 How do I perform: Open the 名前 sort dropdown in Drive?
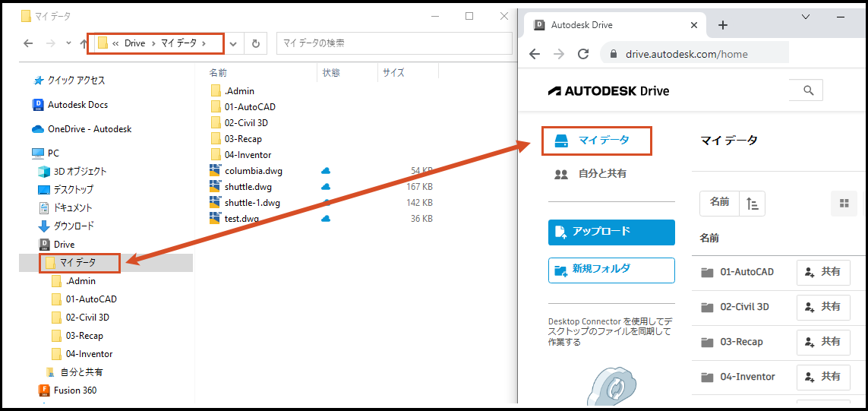tap(720, 203)
